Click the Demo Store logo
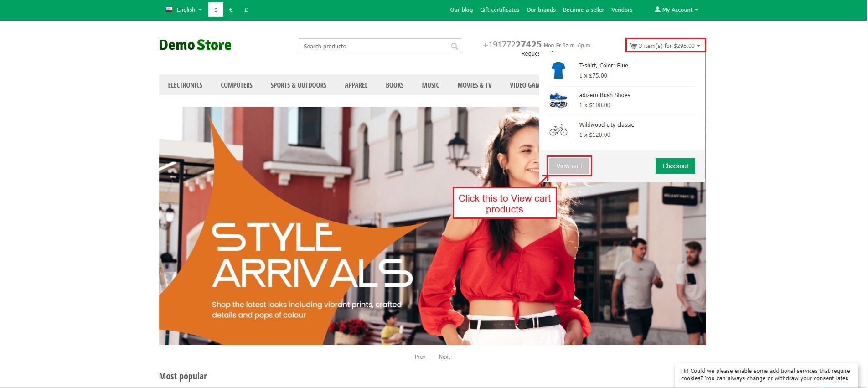Image resolution: width=868 pixels, height=388 pixels. click(x=195, y=45)
